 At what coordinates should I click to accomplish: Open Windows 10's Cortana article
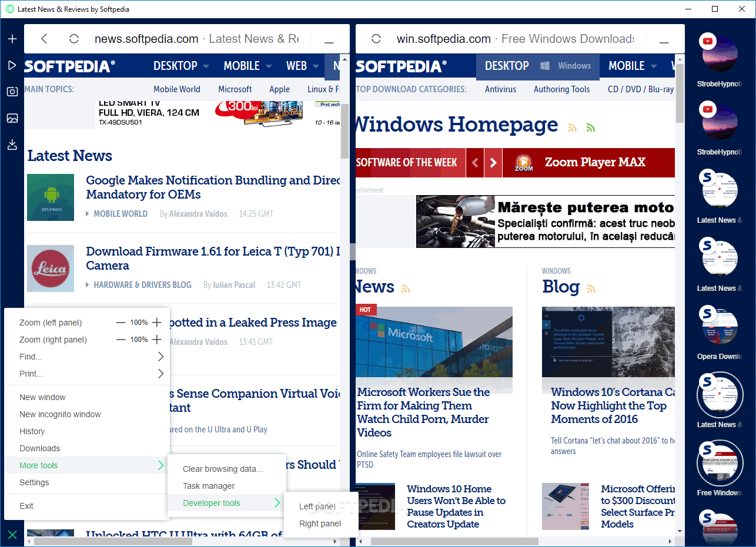tap(613, 405)
